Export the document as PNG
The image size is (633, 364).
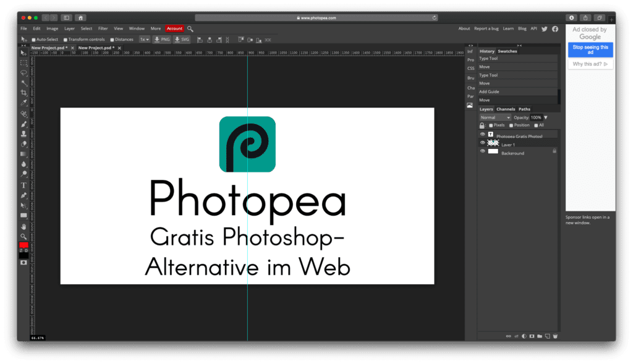pos(162,39)
